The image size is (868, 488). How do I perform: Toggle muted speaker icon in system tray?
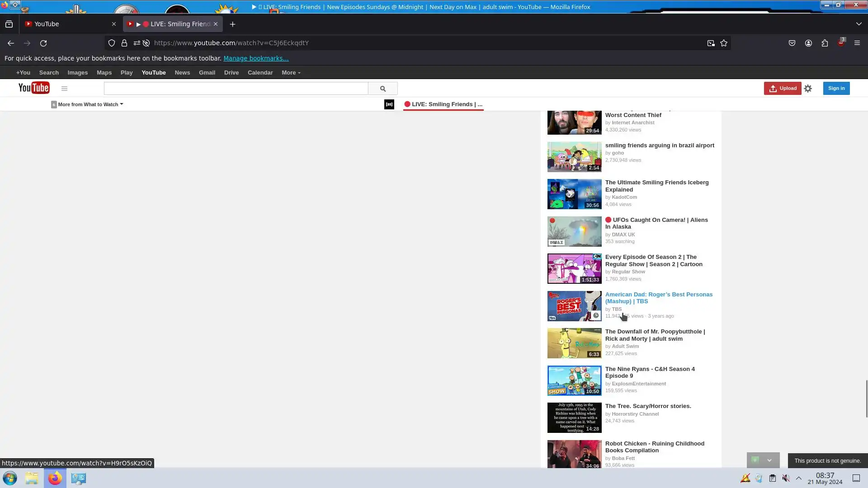tap(786, 478)
